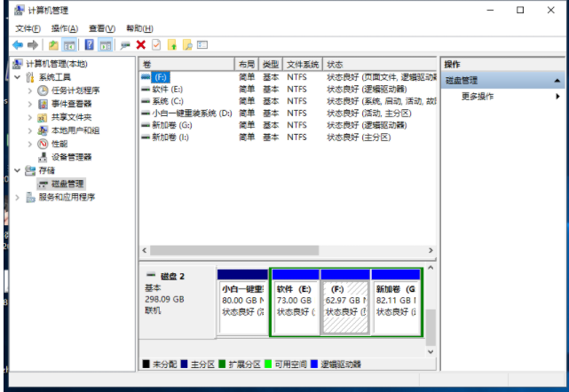
Task: Sort by the 文件系统 column header
Action: pyautogui.click(x=303, y=65)
